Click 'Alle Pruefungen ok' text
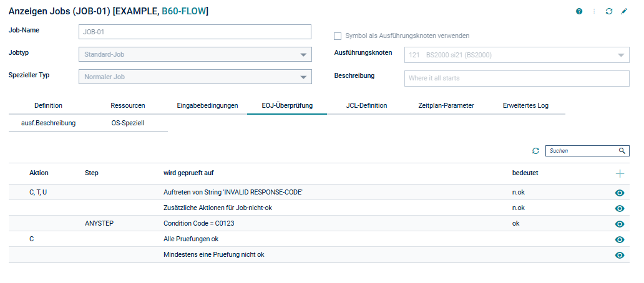This screenshot has width=644, height=283. click(191, 239)
